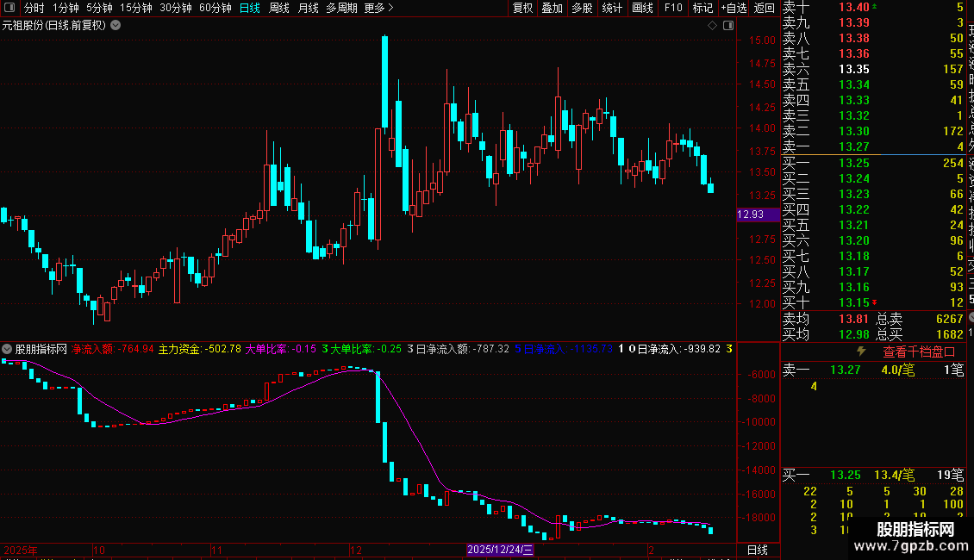Open dropdown beside 元祖股份 chart title

116,26
